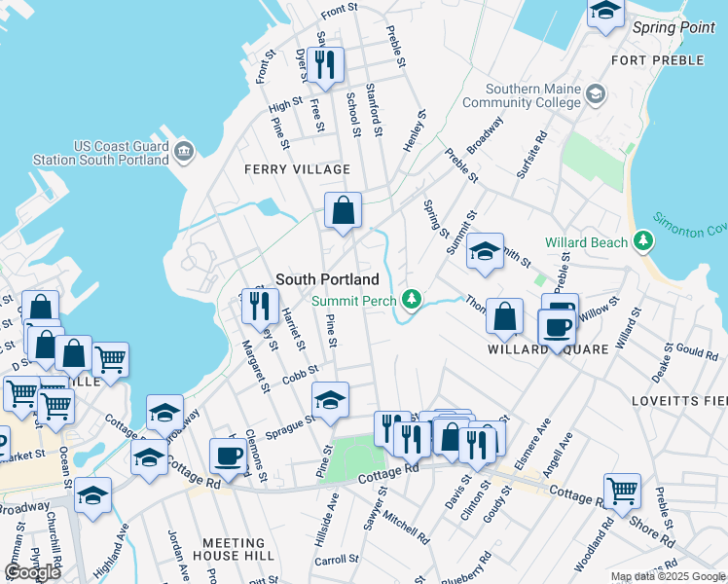Open the front coffee cup marker at Willard Square
This screenshot has height=584, width=728.
tap(557, 329)
